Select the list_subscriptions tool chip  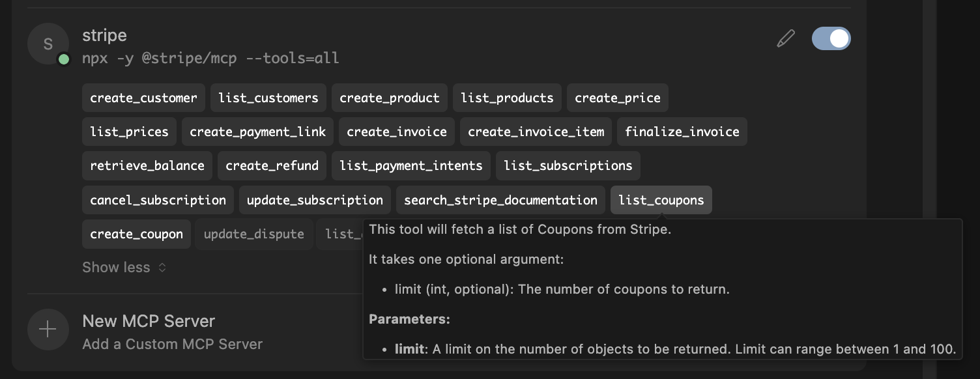point(568,166)
